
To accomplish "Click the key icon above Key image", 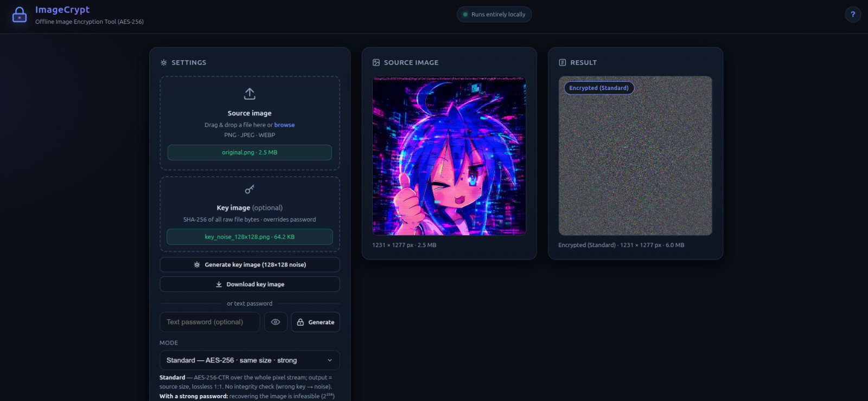I will coord(250,189).
